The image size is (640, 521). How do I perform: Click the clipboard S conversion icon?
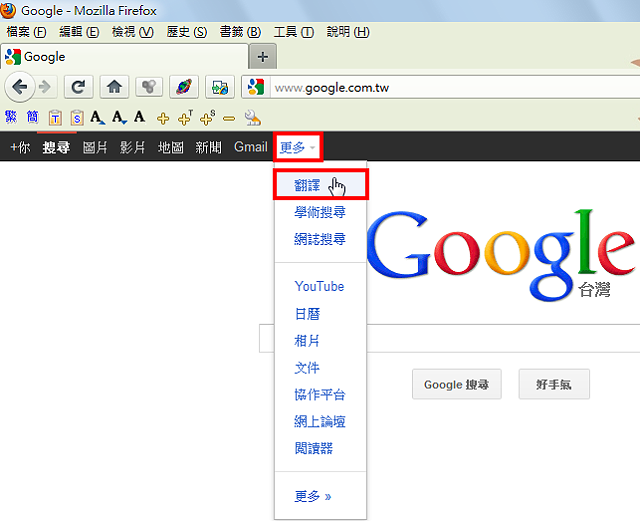(x=77, y=118)
